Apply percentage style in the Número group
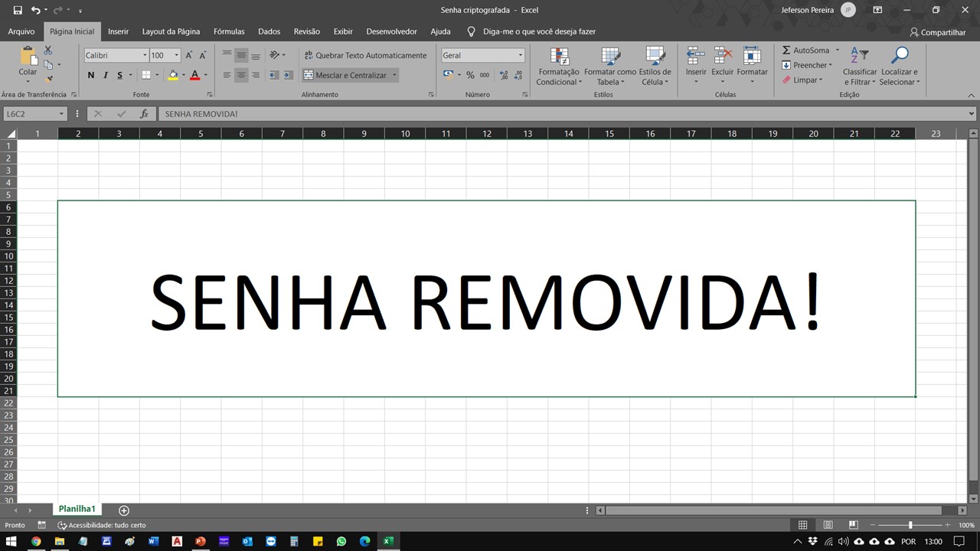The image size is (980, 551). (470, 75)
